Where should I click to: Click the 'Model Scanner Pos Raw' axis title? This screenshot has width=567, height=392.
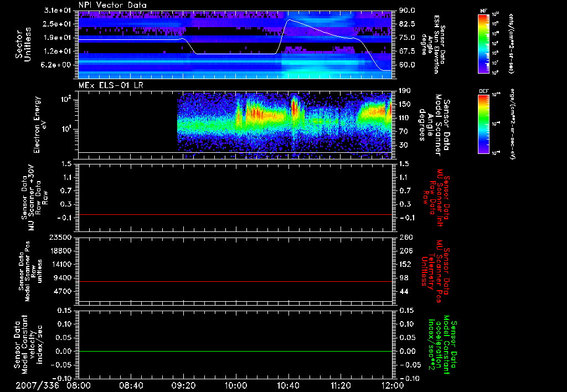30,271
